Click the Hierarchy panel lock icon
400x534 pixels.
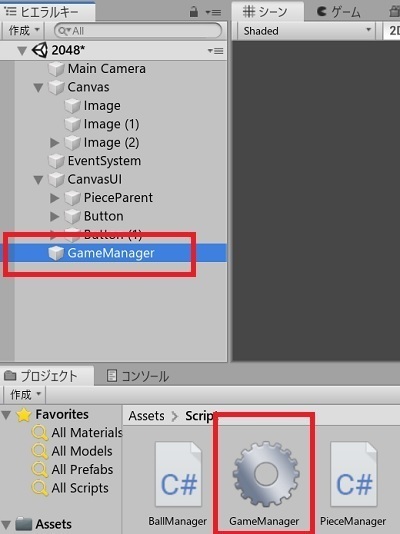point(194,12)
